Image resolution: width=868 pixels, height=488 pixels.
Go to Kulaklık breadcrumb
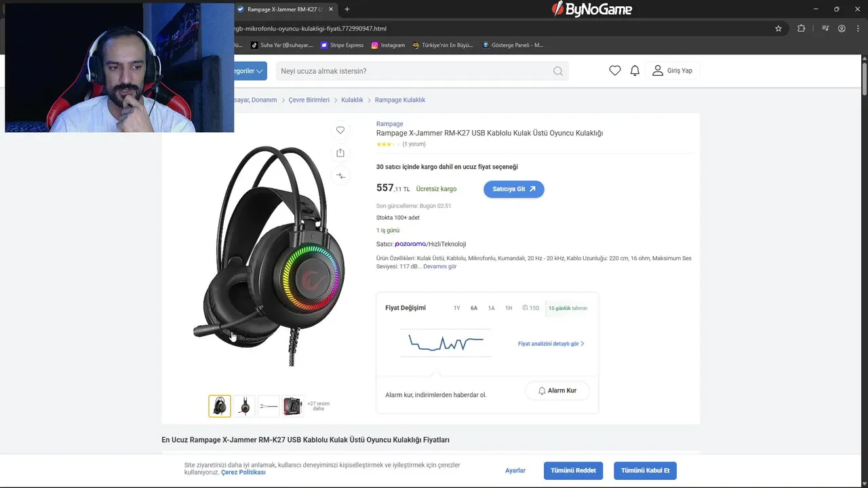point(352,100)
